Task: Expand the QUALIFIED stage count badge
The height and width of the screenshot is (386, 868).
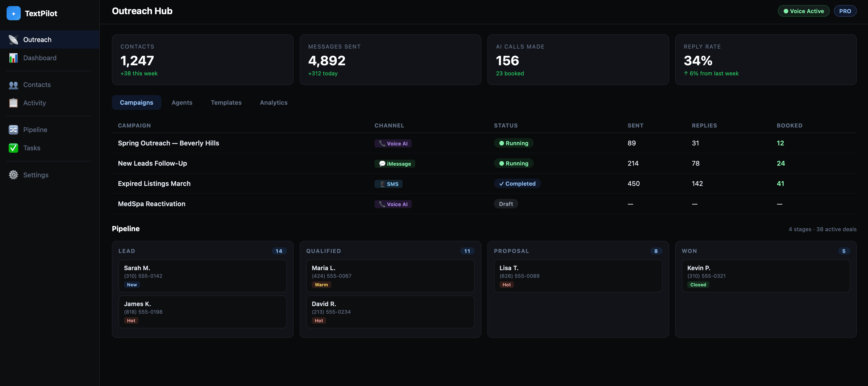Action: point(467,251)
